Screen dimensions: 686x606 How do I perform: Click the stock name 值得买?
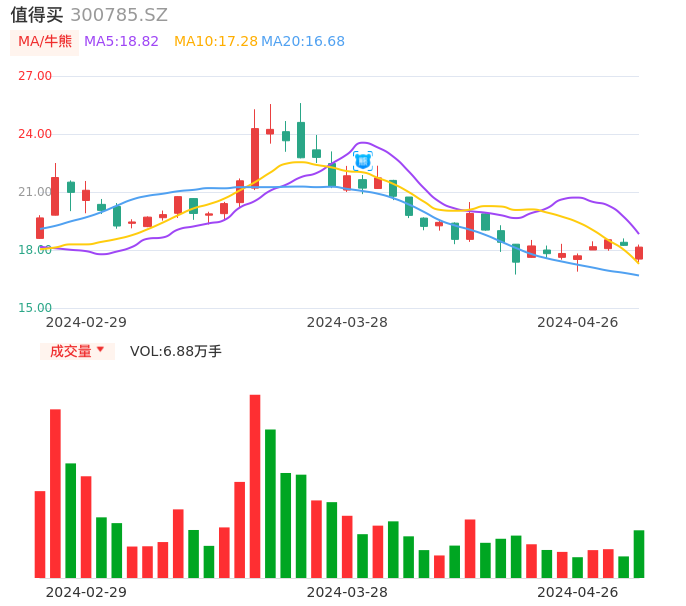[37, 15]
